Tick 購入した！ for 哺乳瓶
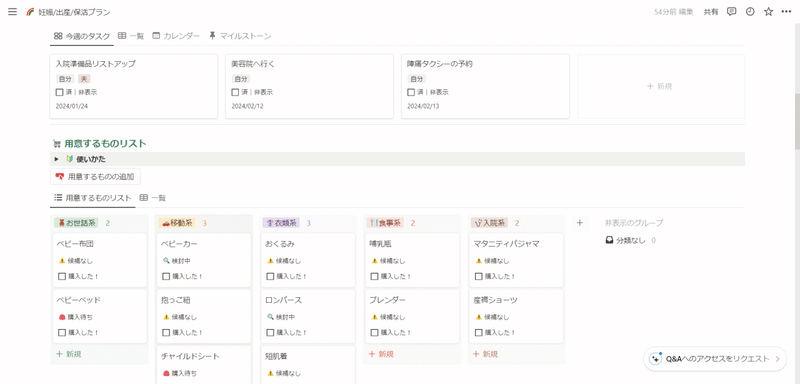The width and height of the screenshot is (800, 384). pos(374,276)
